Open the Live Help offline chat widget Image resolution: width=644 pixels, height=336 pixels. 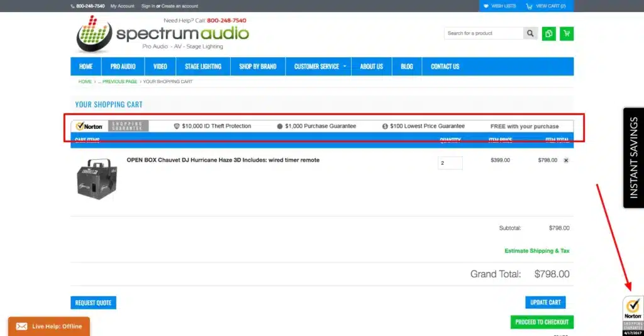(49, 326)
